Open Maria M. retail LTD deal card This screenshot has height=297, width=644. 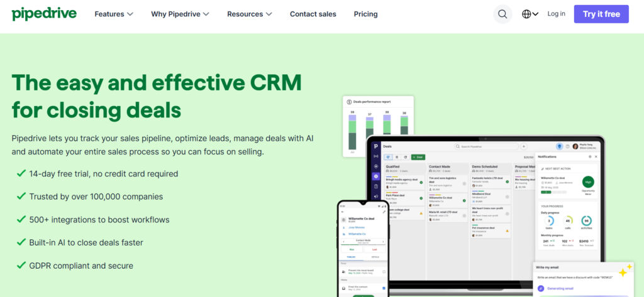click(x=447, y=216)
